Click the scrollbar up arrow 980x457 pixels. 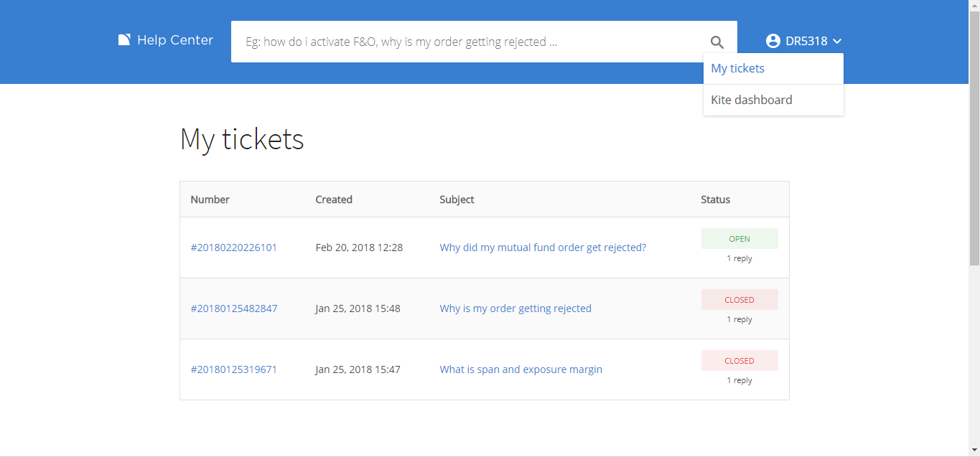point(974,6)
